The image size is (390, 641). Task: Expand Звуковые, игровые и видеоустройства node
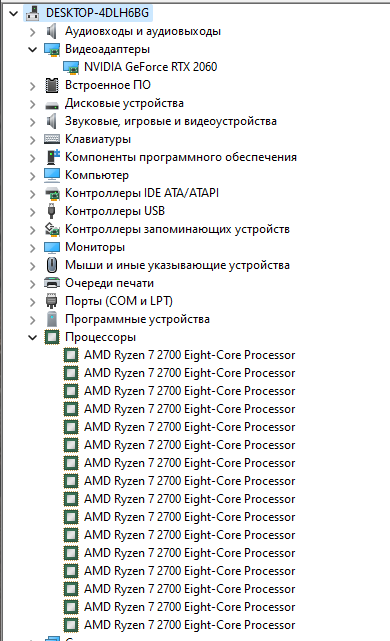(x=33, y=122)
